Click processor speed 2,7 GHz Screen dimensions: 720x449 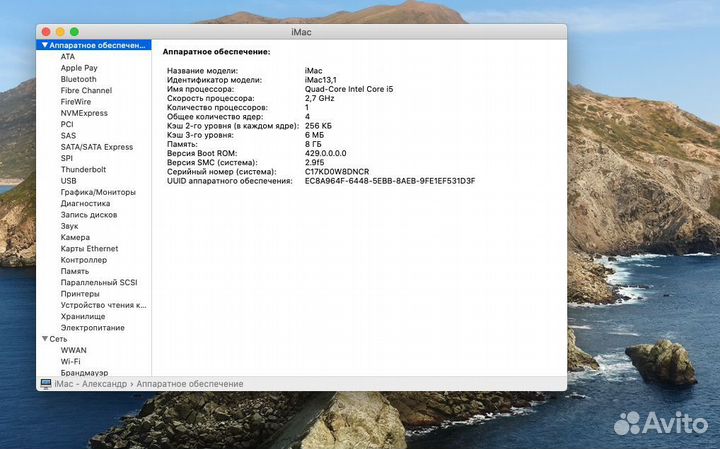[320, 98]
